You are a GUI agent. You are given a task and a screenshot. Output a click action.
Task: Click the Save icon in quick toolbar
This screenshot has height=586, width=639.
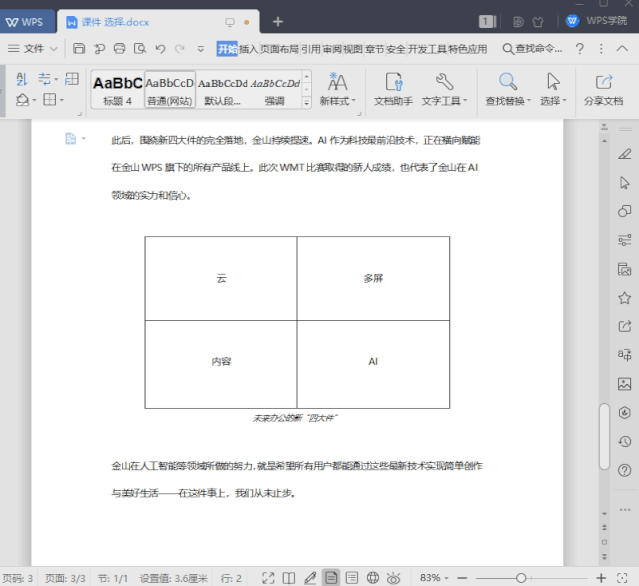pyautogui.click(x=79, y=48)
